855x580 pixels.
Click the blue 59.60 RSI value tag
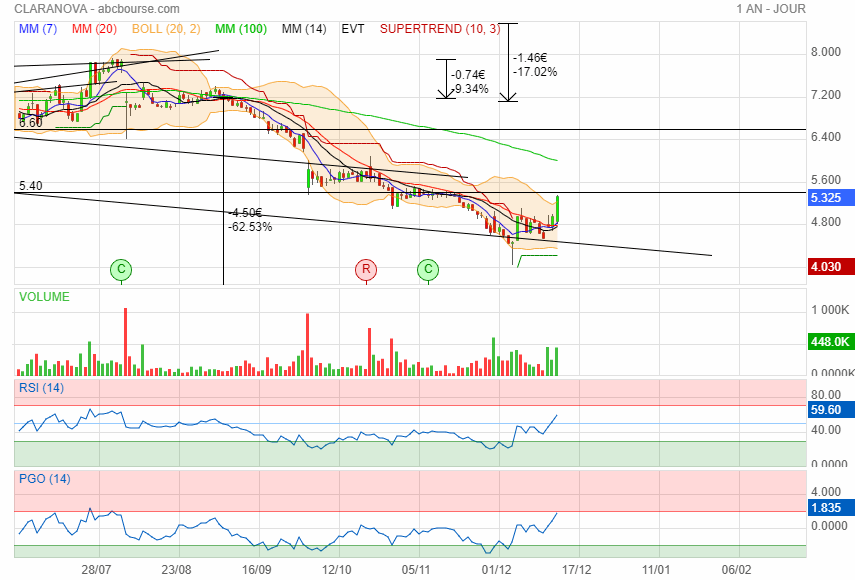[x=830, y=410]
